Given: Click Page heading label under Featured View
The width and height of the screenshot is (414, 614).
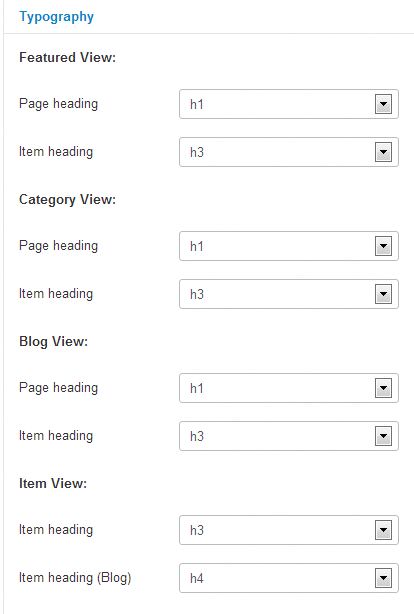Looking at the screenshot, I should [x=58, y=104].
